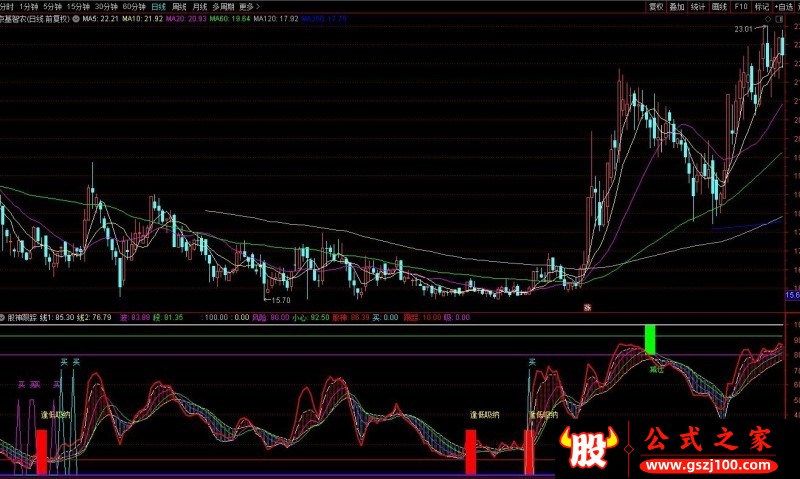Click the MA5: 22.21 value
Viewport: 800px width, 479px height.
point(100,19)
